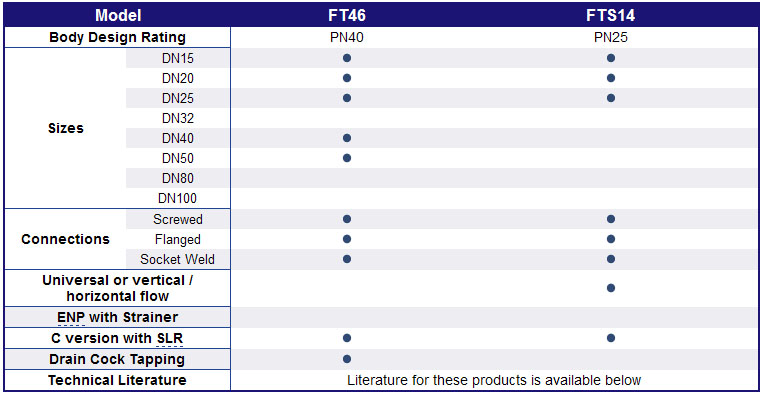Select the PN25 body design rating
The width and height of the screenshot is (762, 395).
pyautogui.click(x=611, y=37)
